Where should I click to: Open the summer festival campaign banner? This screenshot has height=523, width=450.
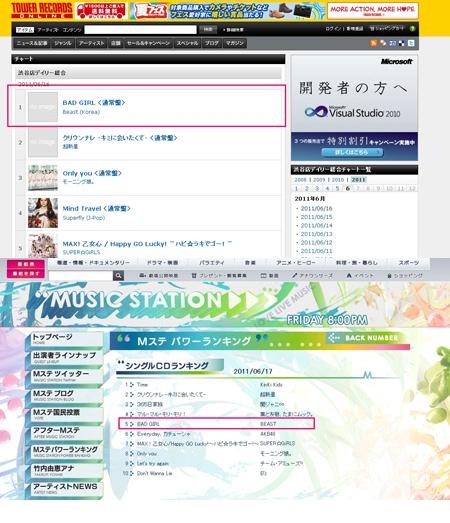pos(228,11)
